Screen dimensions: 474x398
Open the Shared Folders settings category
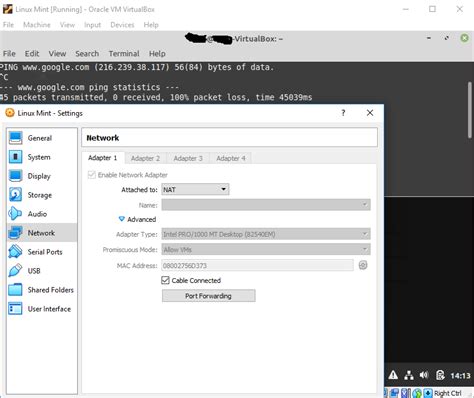[42, 290]
